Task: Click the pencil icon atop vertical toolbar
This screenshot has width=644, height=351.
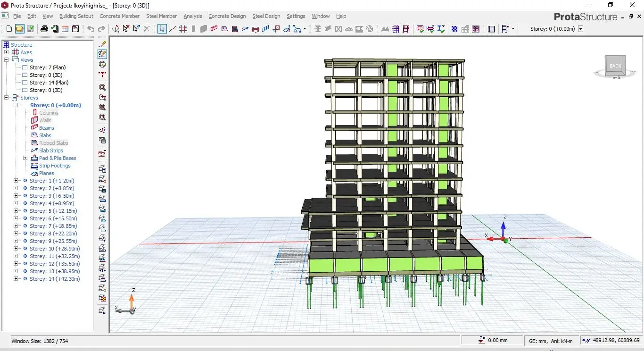Action: coord(102,43)
